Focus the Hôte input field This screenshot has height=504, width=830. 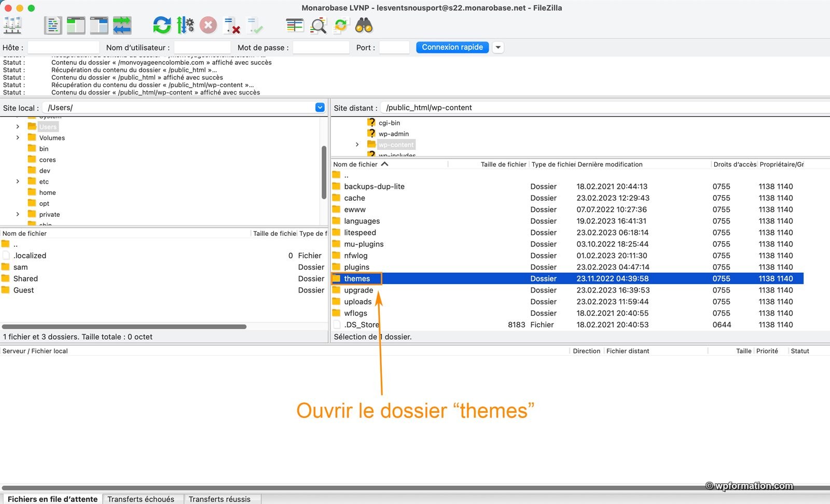click(63, 48)
